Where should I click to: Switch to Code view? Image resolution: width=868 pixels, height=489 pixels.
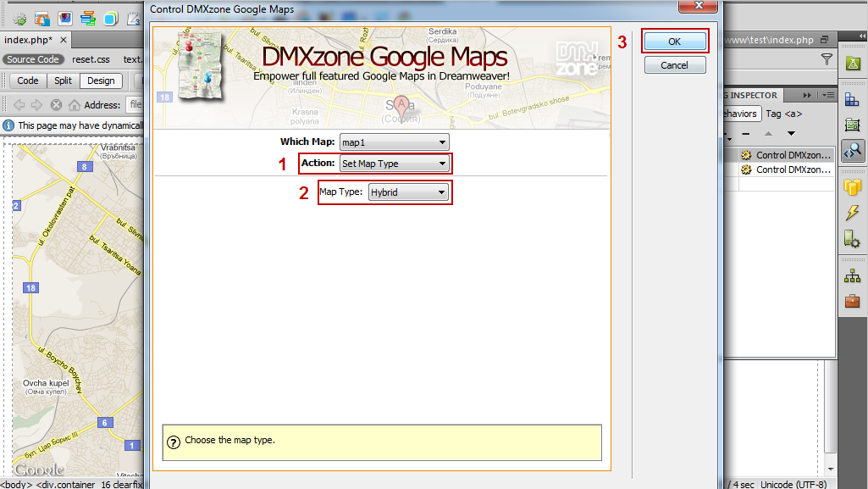point(28,81)
